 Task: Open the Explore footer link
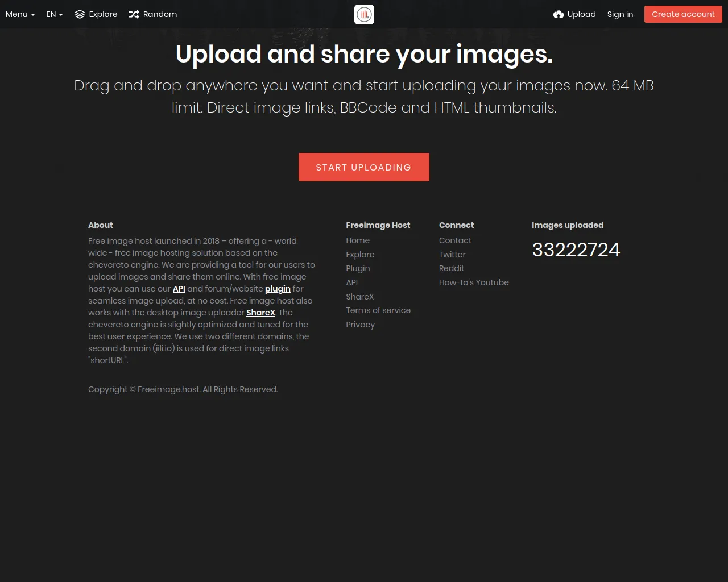point(360,255)
